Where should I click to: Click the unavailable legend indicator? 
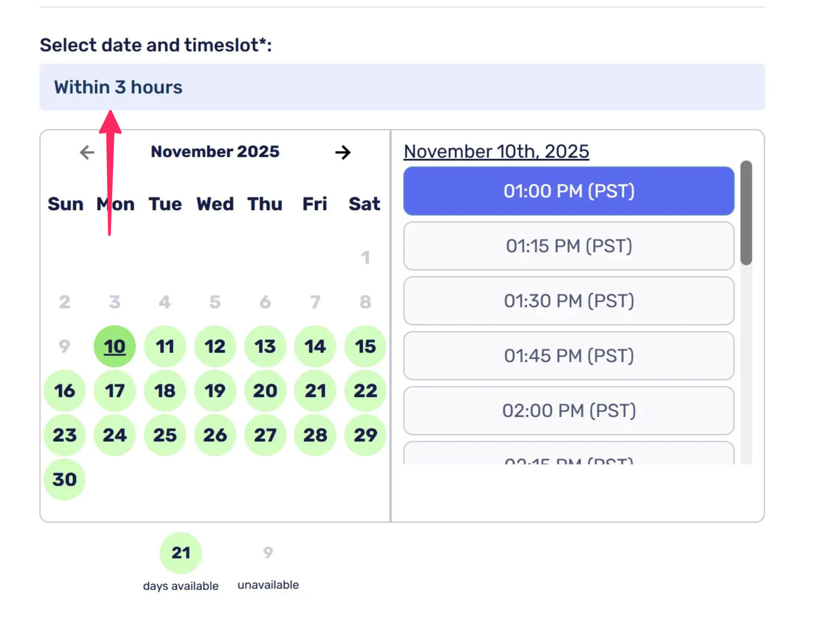[268, 553]
